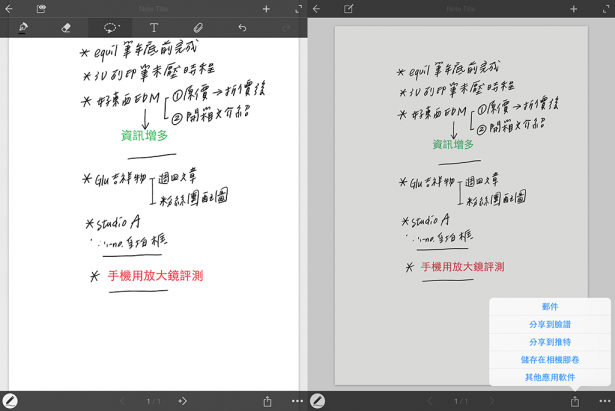Go to previous page in right panel
This screenshot has height=411, width=615.
(x=430, y=401)
